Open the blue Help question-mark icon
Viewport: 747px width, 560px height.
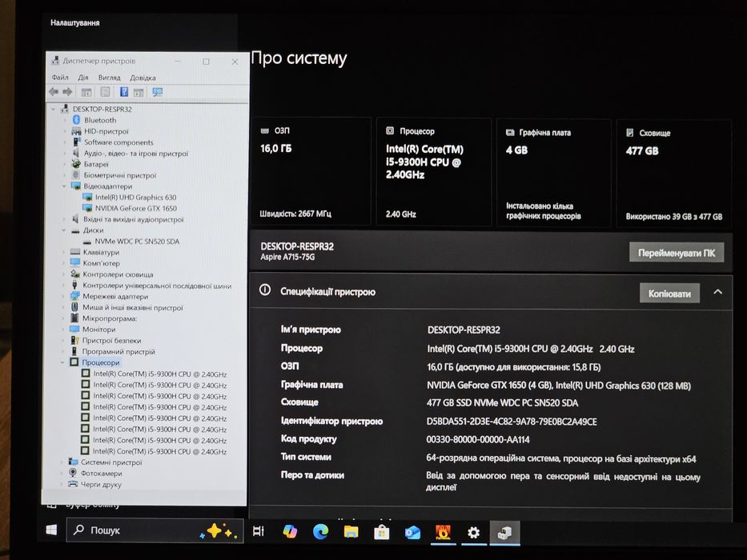tap(124, 92)
